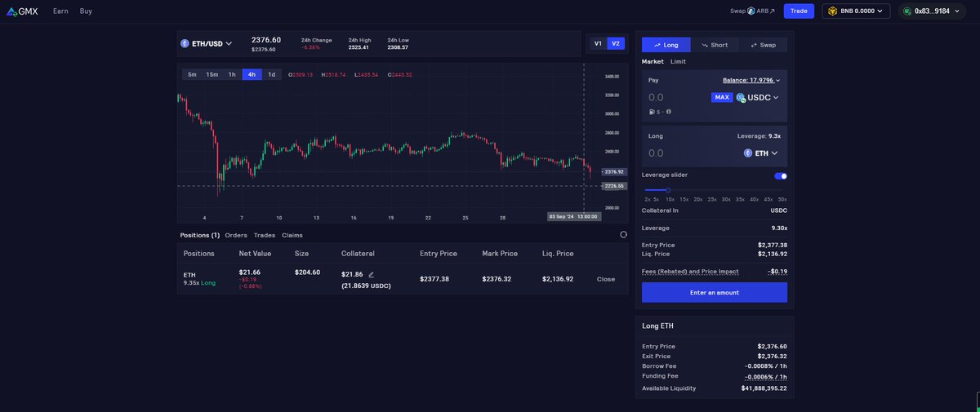
Task: Expand the ETH/USD market selector
Action: click(x=207, y=43)
